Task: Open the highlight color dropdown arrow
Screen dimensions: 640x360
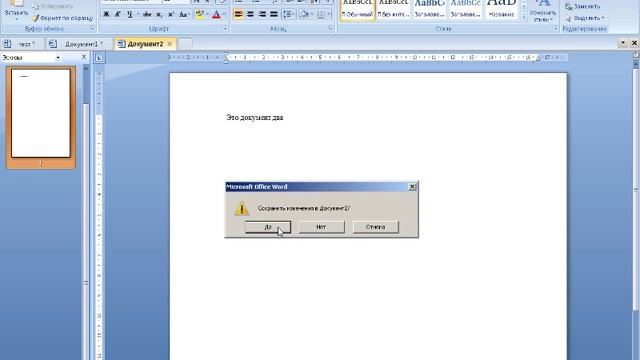Action: coord(207,14)
